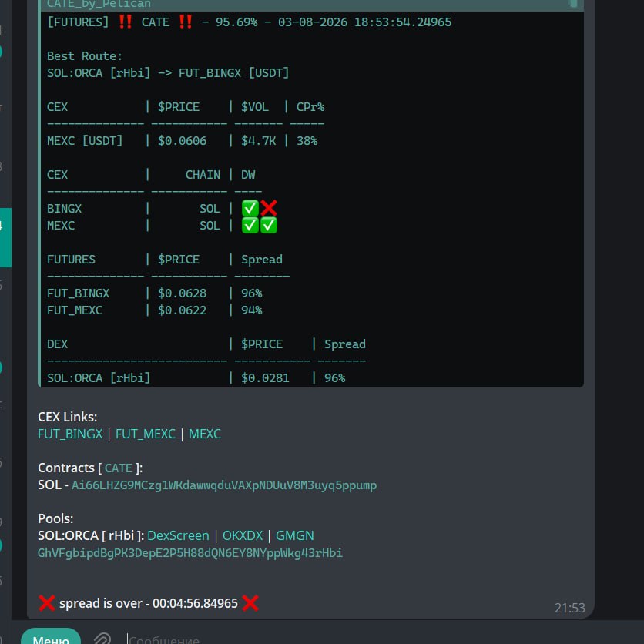The image size is (644, 644).
Task: Click the [FUTURES] tag in the header line
Action: [78, 22]
